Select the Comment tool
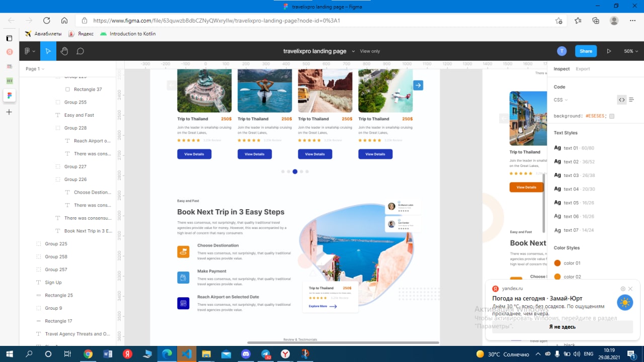 [x=80, y=51]
